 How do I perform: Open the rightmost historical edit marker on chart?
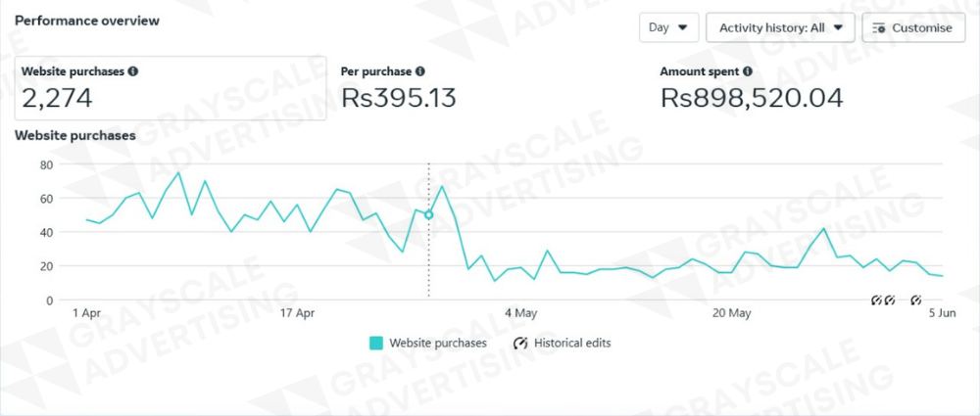pyautogui.click(x=916, y=300)
